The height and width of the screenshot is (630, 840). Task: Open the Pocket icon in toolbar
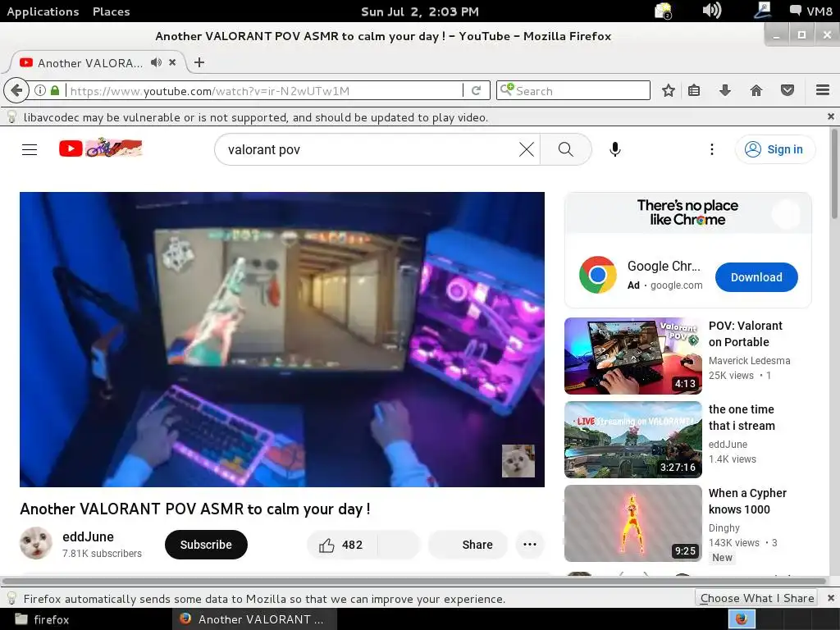click(787, 90)
